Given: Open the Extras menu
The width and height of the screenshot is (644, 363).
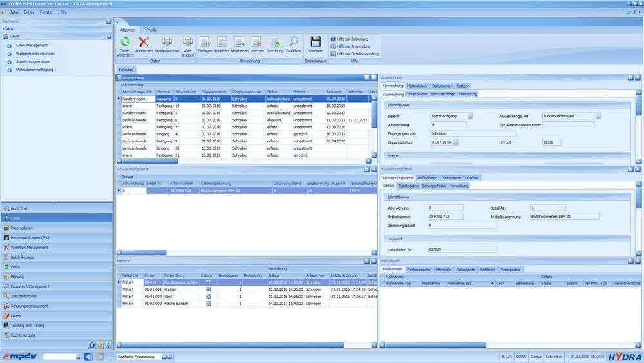Looking at the screenshot, I should coord(29,12).
